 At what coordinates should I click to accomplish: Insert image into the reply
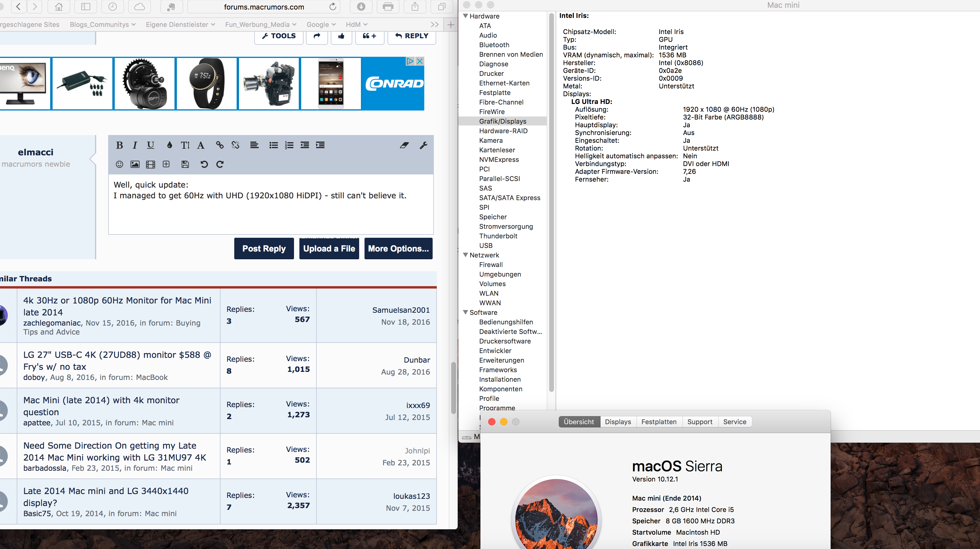click(135, 164)
